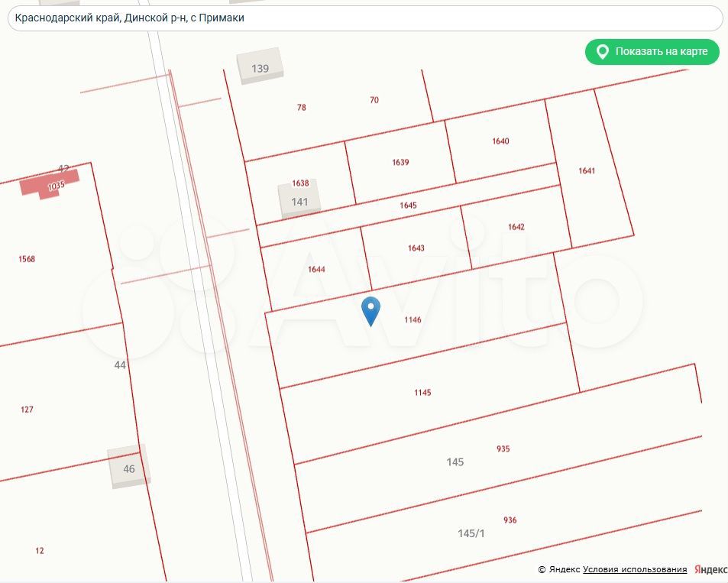The image size is (728, 583).
Task: Click the red building marked 1035
Action: [50, 185]
